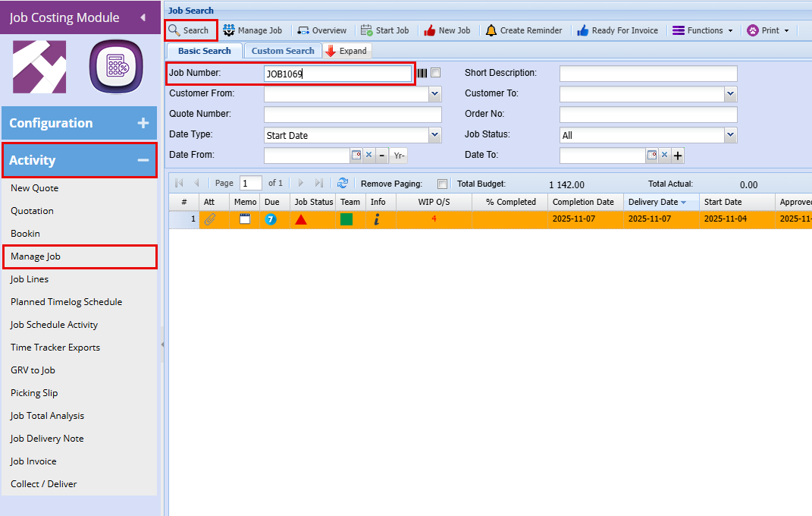Open the Date Type dropdown list
Image resolution: width=812 pixels, height=516 pixels.
pos(434,135)
